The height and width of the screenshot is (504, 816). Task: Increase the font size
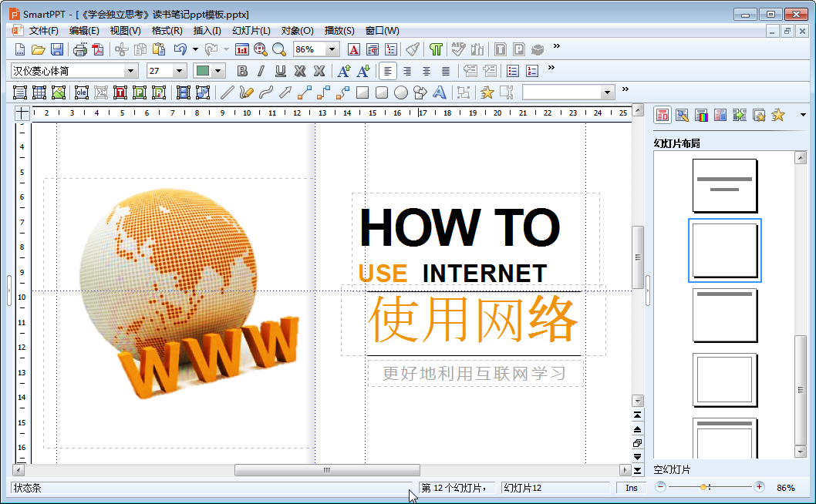tap(344, 71)
